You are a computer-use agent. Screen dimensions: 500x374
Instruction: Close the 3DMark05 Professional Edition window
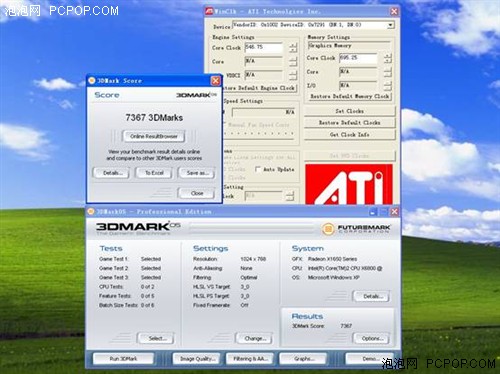[394, 212]
